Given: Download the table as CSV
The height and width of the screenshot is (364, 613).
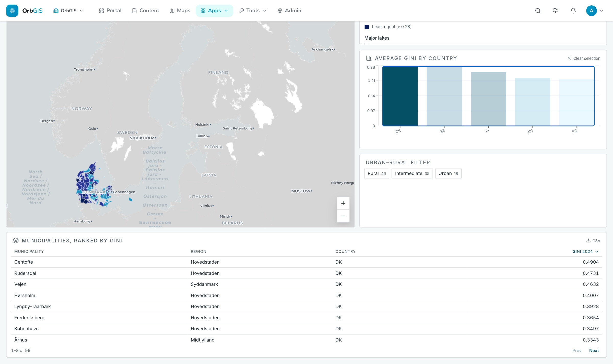Looking at the screenshot, I should click(x=593, y=241).
